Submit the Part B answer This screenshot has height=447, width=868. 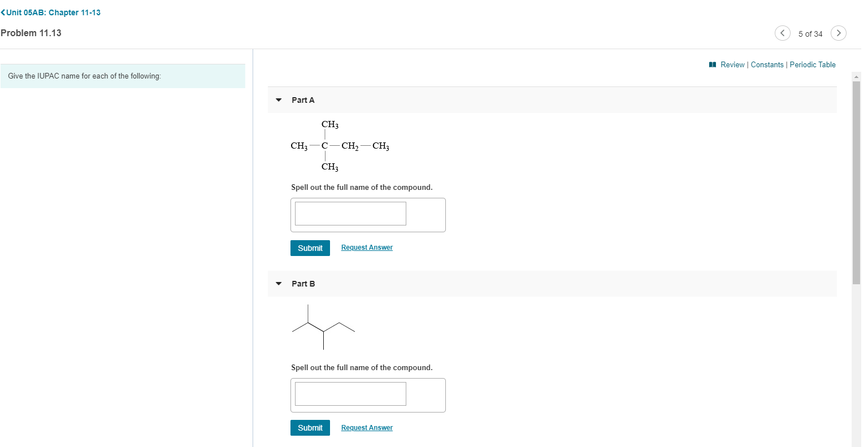coord(310,428)
